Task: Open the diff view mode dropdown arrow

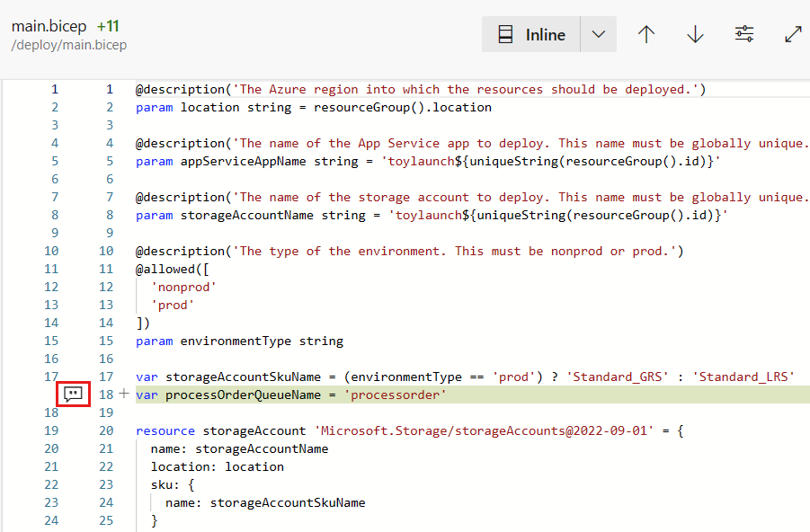Action: coord(598,35)
